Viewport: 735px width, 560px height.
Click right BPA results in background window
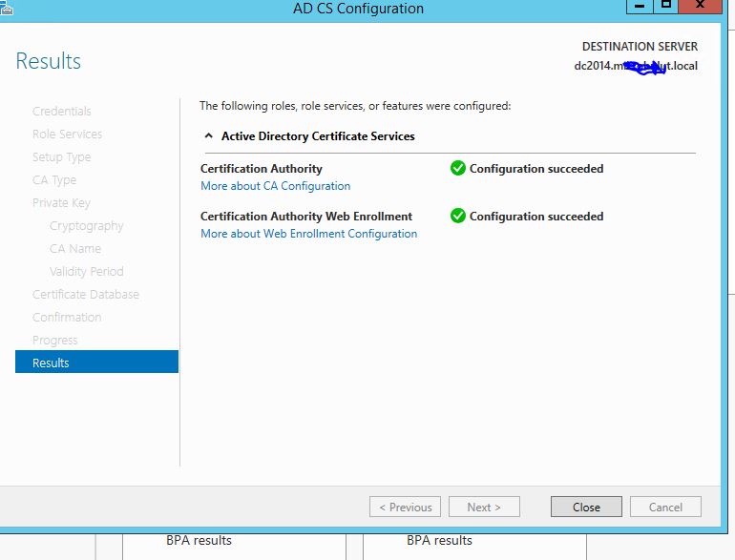439,540
